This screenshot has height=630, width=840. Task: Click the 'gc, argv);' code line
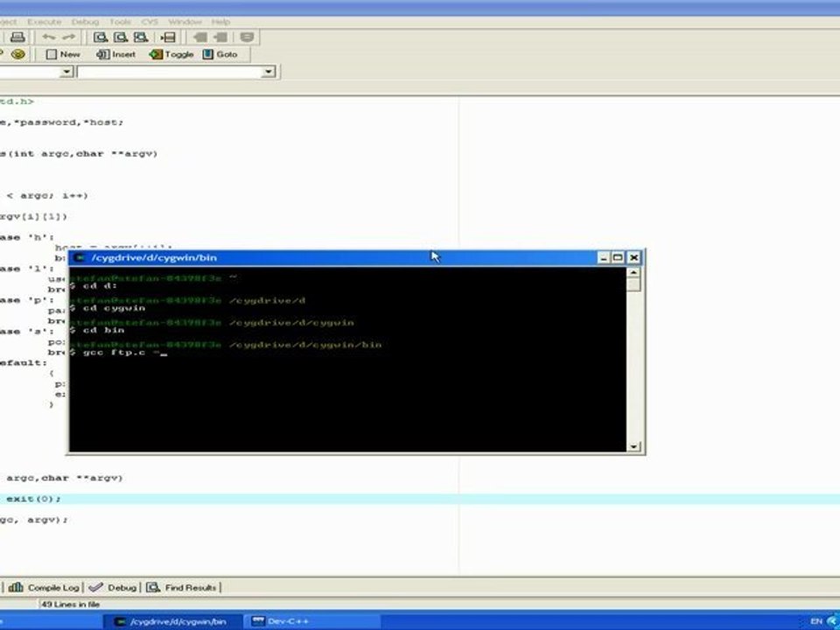tap(34, 520)
